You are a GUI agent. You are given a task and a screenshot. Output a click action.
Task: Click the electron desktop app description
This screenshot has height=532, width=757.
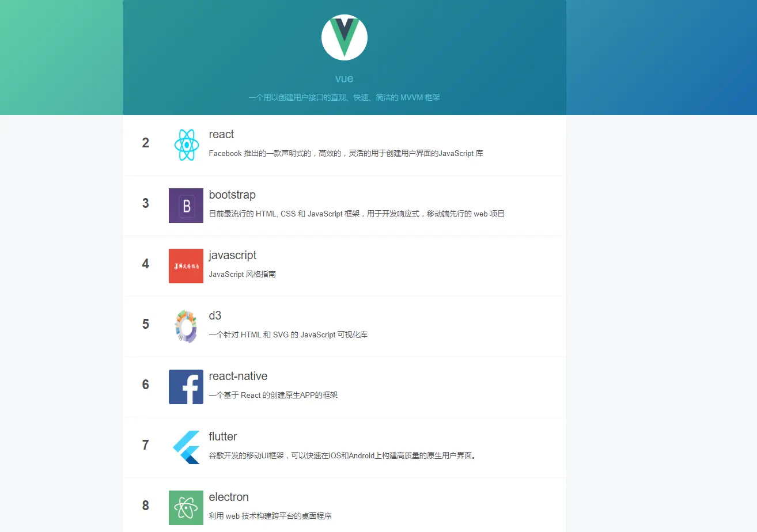tap(270, 516)
